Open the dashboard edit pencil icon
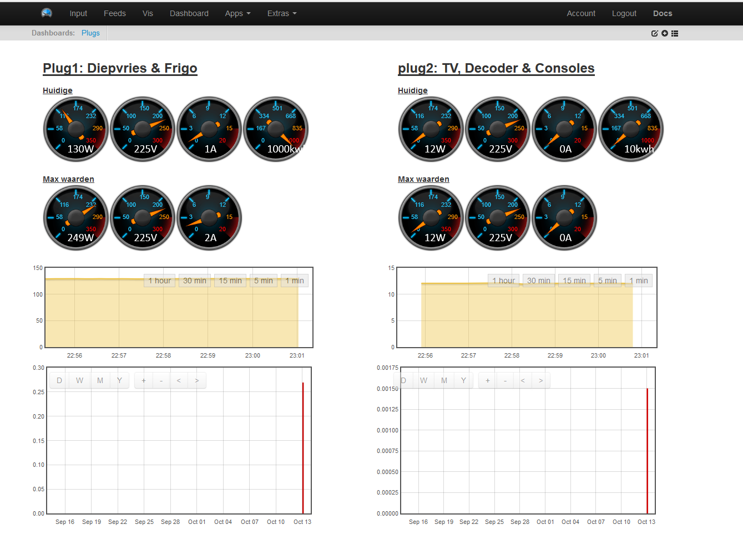The height and width of the screenshot is (560, 743). [x=654, y=33]
